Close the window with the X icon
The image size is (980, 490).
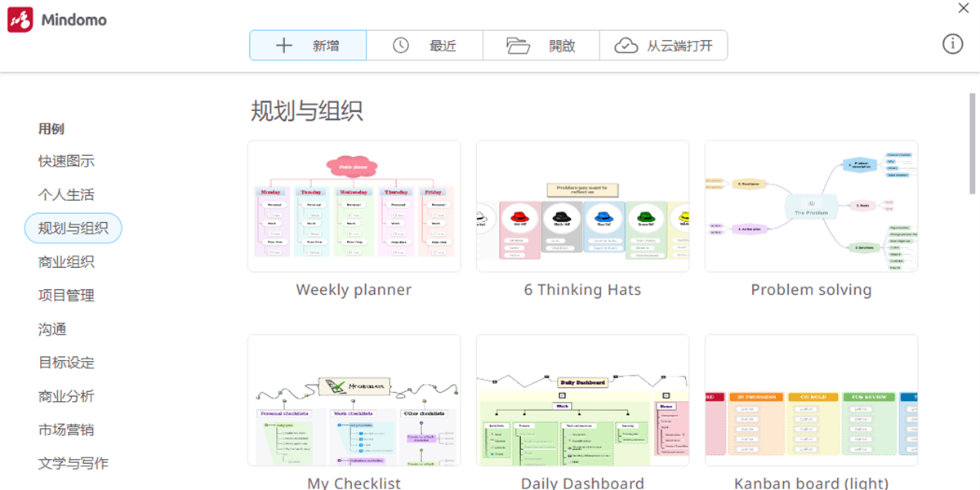coord(963,8)
